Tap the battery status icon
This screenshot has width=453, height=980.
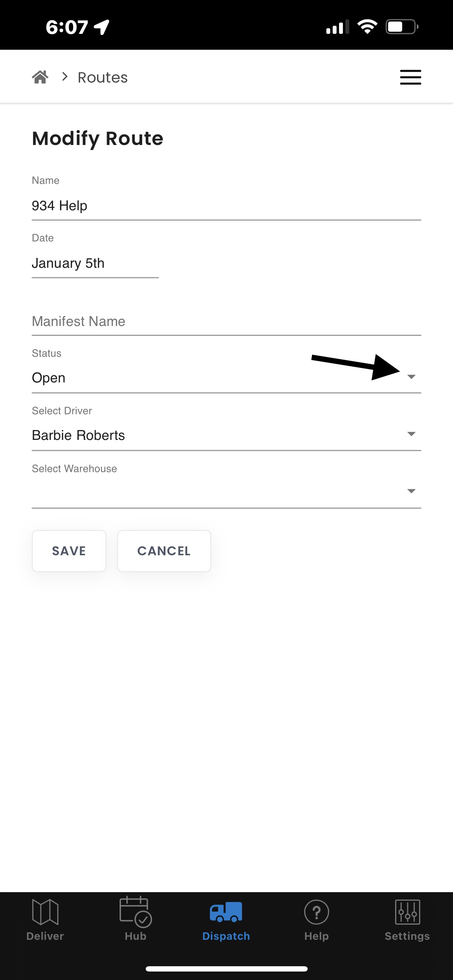click(402, 26)
